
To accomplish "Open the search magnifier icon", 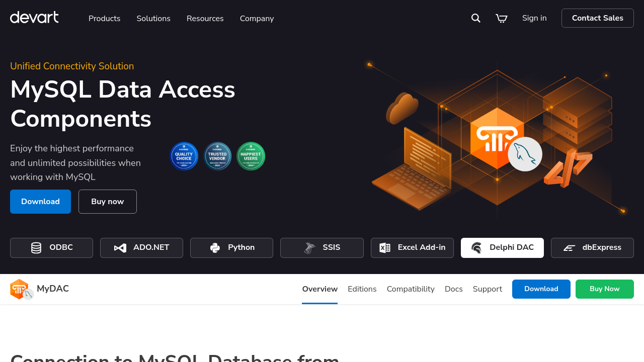I will pos(476,18).
